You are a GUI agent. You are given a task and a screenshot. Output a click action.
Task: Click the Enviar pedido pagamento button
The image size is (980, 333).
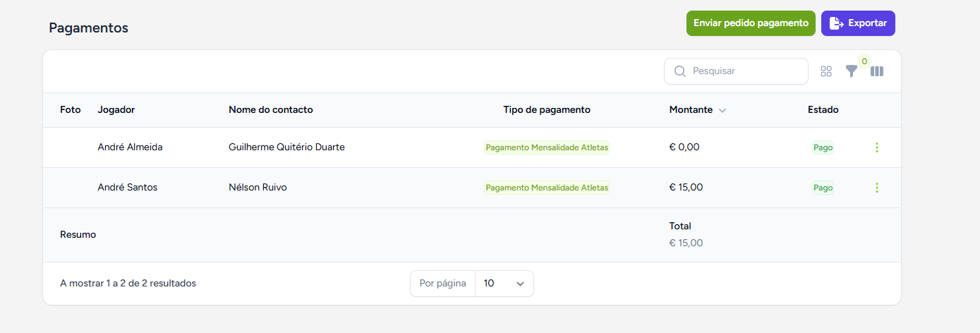[751, 23]
